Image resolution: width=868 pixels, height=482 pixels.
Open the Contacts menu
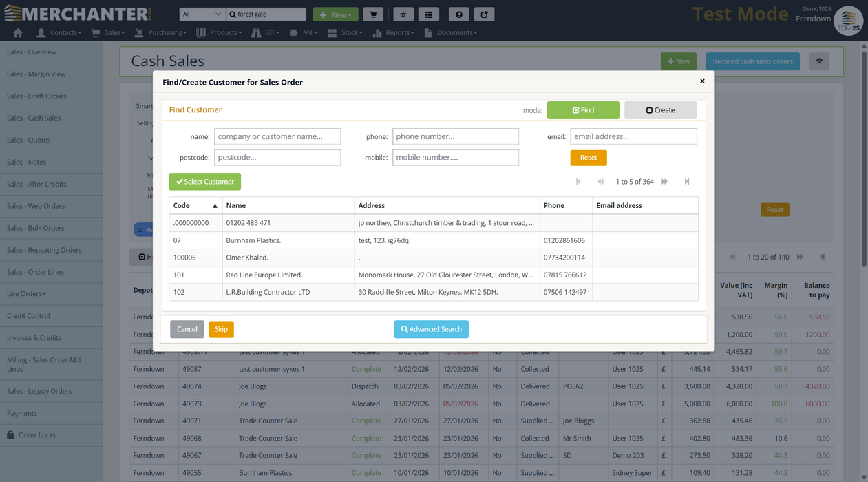59,32
